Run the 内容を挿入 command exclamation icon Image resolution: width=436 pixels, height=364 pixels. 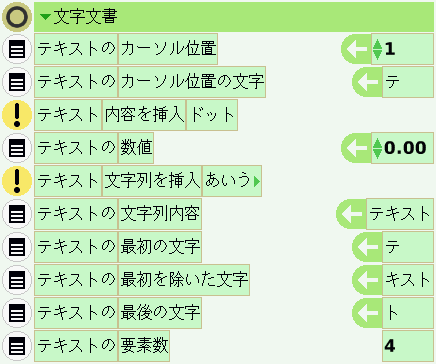point(17,115)
